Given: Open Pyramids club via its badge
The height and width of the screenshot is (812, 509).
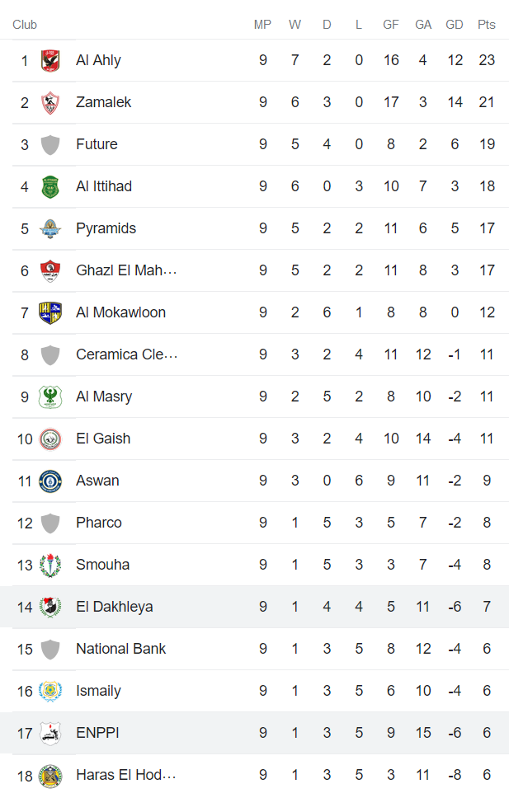Looking at the screenshot, I should point(49,228).
